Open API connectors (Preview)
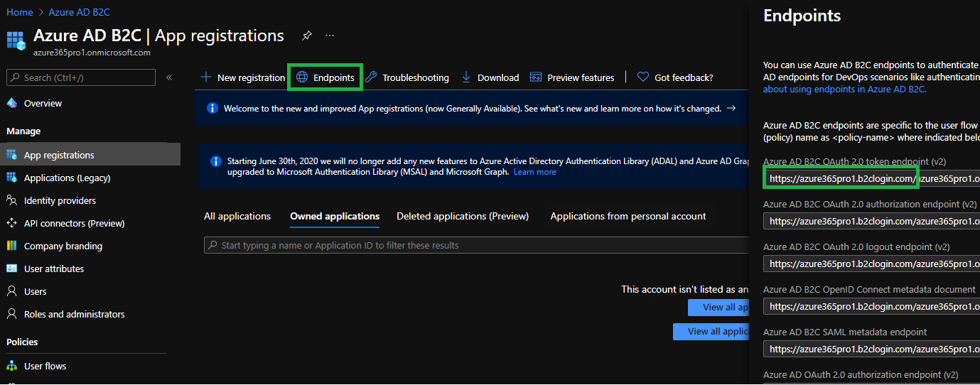Viewport: 980px width, 385px height. coord(75,223)
